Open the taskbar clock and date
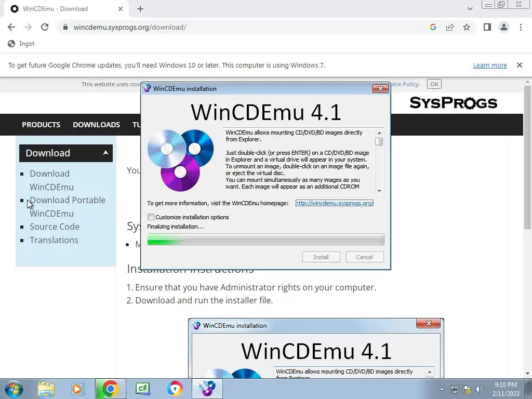 [x=506, y=389]
